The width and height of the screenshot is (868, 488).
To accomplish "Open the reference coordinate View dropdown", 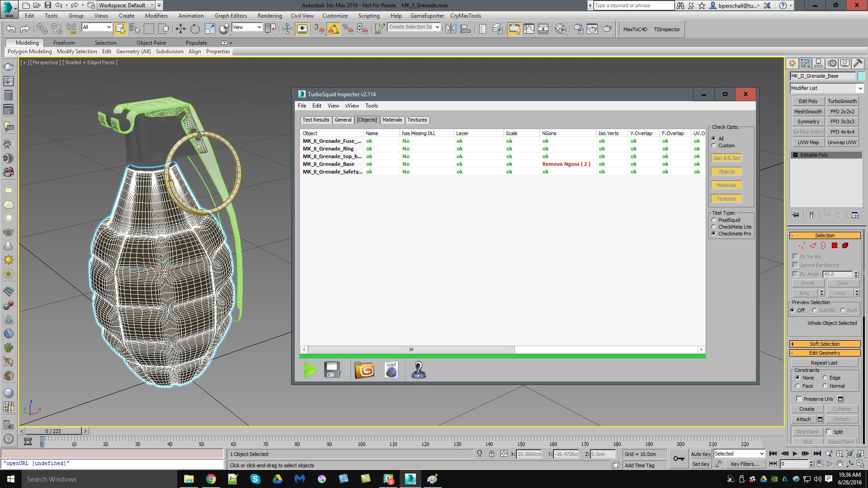I will (247, 27).
